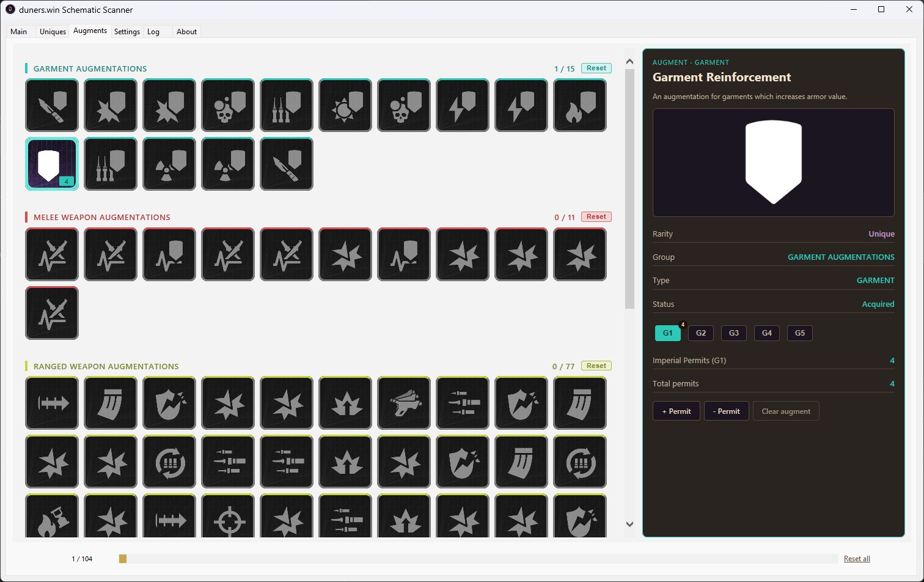Select the last melee augment in second row
Screen dimensions: 924x582
52,312
